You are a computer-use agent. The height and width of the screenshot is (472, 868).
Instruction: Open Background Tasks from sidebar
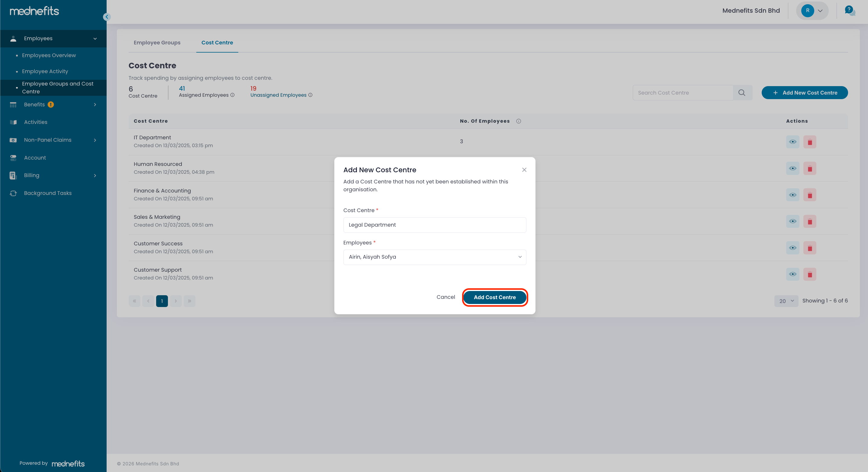pyautogui.click(x=47, y=193)
